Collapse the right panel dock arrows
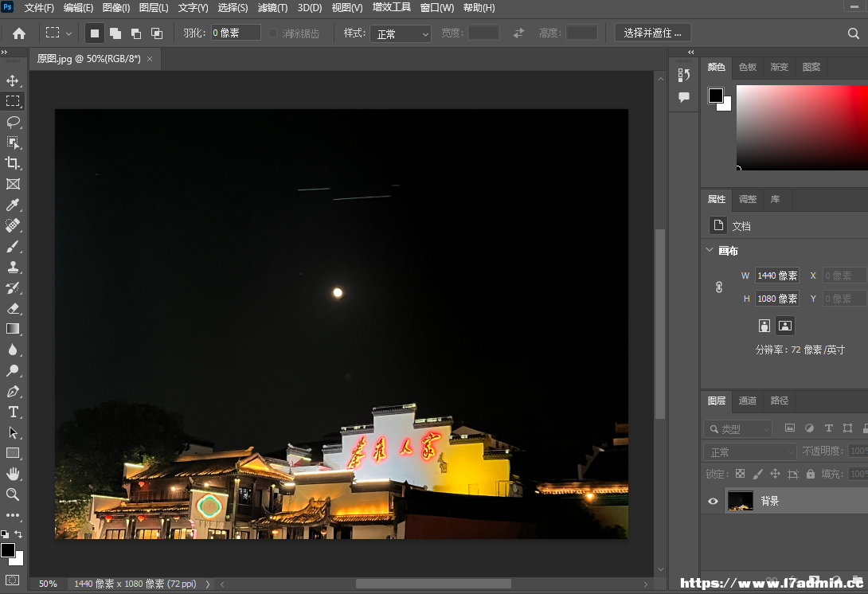This screenshot has height=594, width=868. [x=691, y=52]
